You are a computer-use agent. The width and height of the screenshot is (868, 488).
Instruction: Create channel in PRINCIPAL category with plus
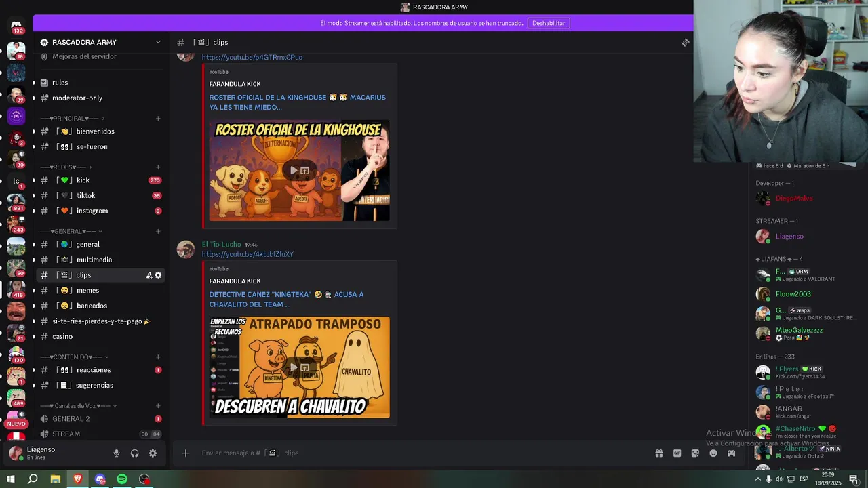pos(158,119)
